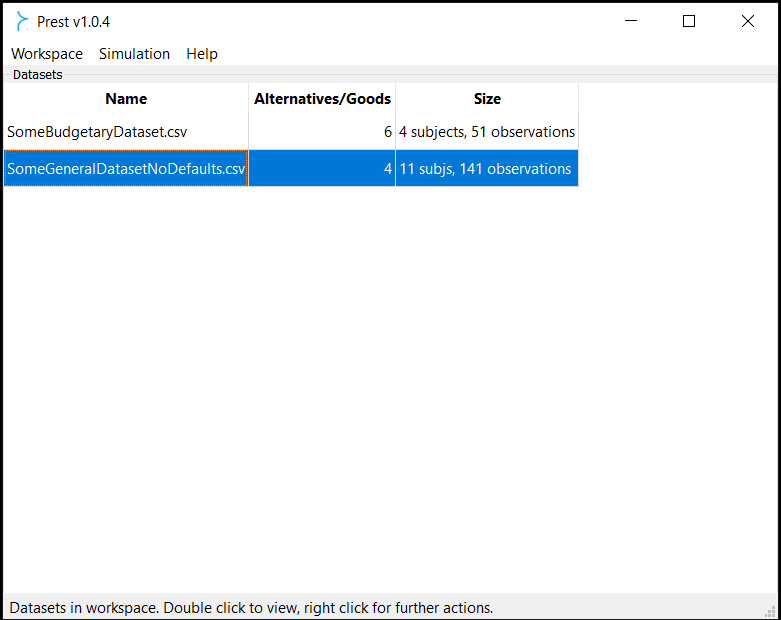Image resolution: width=781 pixels, height=620 pixels.
Task: Click the Prest v1.0.4 title text
Action: pos(73,22)
